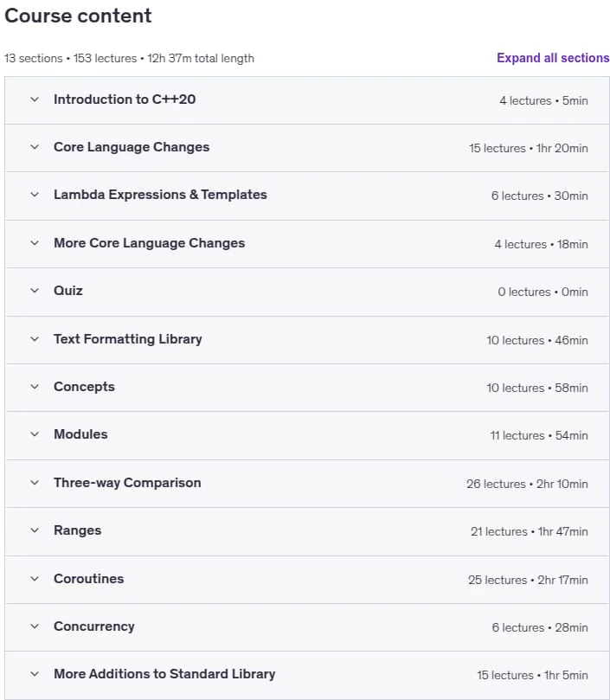
Task: Open the Three-way Comparison section title
Action: pyautogui.click(x=127, y=483)
